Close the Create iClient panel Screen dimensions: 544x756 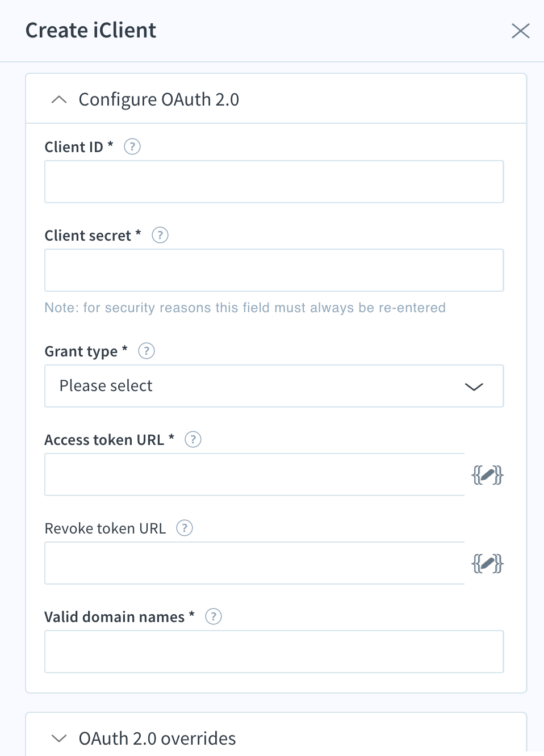point(521,31)
